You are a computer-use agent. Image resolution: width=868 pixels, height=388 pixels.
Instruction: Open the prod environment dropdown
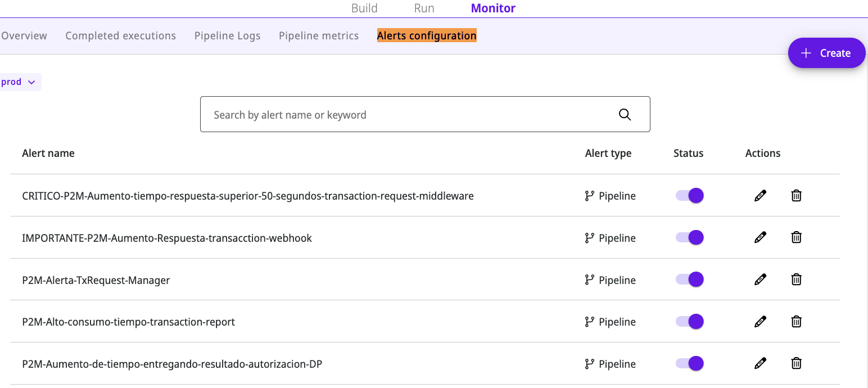tap(19, 82)
